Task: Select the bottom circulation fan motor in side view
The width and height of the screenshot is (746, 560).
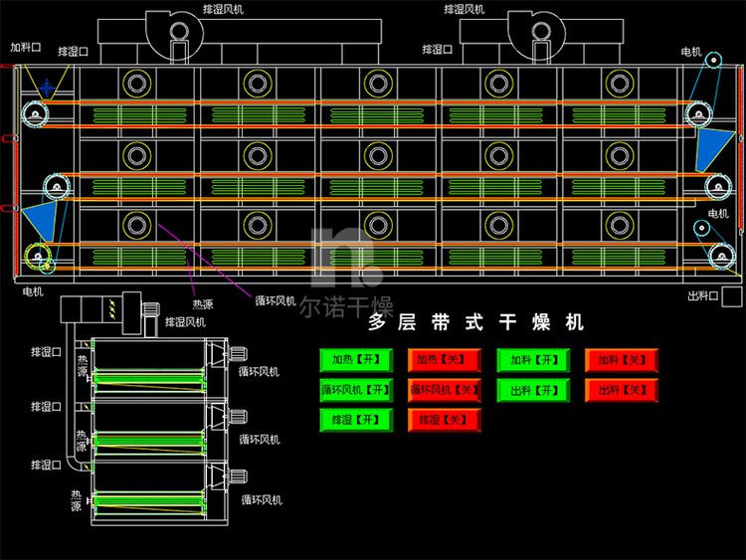Action: point(235,476)
